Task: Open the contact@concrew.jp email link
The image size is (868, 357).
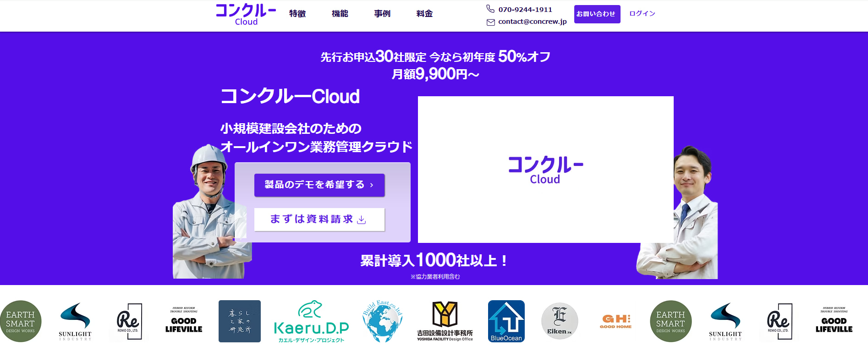Action: tap(532, 22)
